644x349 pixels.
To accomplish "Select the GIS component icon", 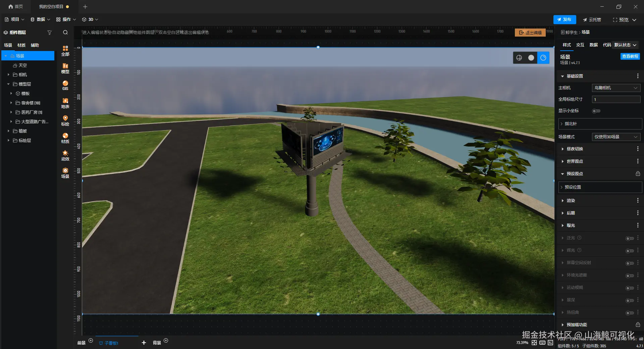I will (x=65, y=86).
